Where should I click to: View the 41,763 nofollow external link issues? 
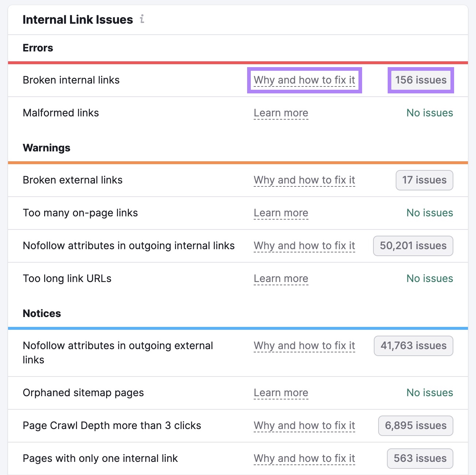pyautogui.click(x=413, y=345)
